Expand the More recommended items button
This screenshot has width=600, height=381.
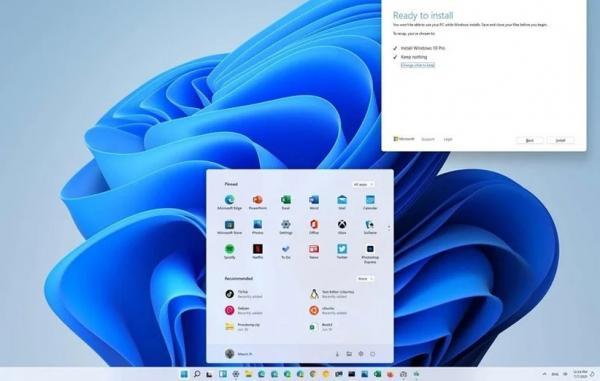click(365, 278)
